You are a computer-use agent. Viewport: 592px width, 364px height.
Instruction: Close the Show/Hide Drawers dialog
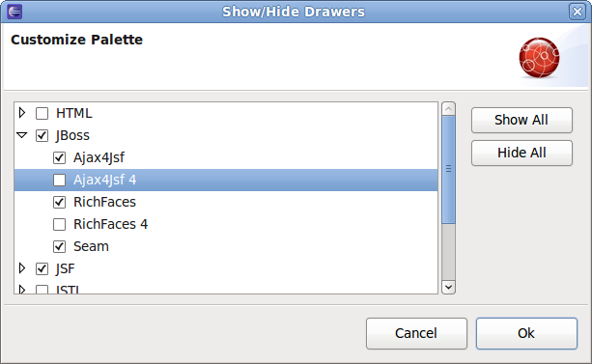point(578,12)
